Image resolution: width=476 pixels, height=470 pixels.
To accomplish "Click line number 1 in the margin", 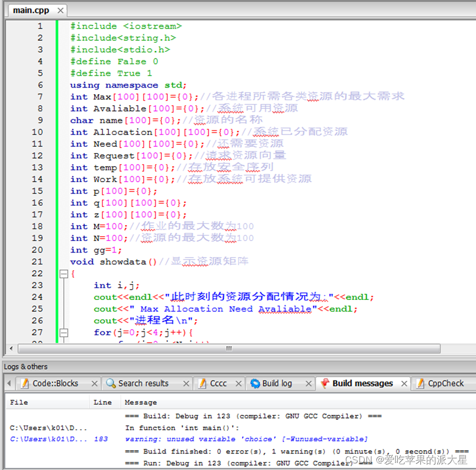I will [40, 26].
